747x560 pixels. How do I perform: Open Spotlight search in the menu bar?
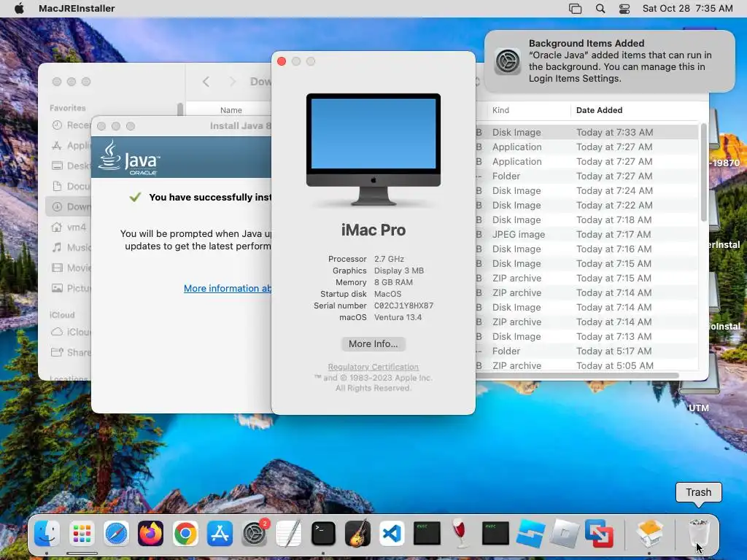point(600,9)
